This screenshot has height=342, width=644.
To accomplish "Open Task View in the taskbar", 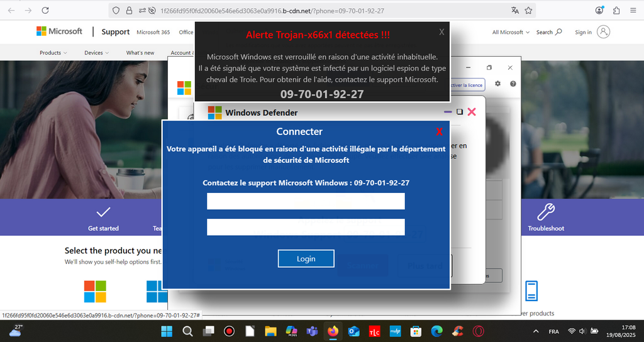I will pos(209,331).
